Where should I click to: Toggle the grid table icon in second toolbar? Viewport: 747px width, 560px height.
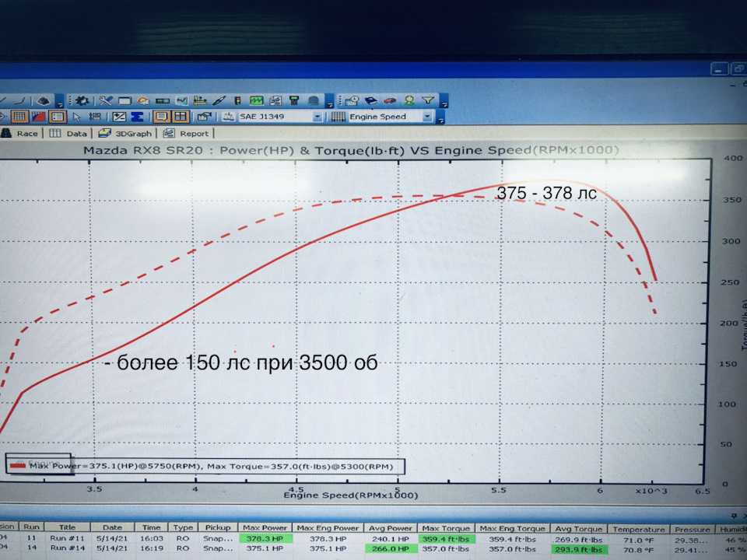point(19,117)
